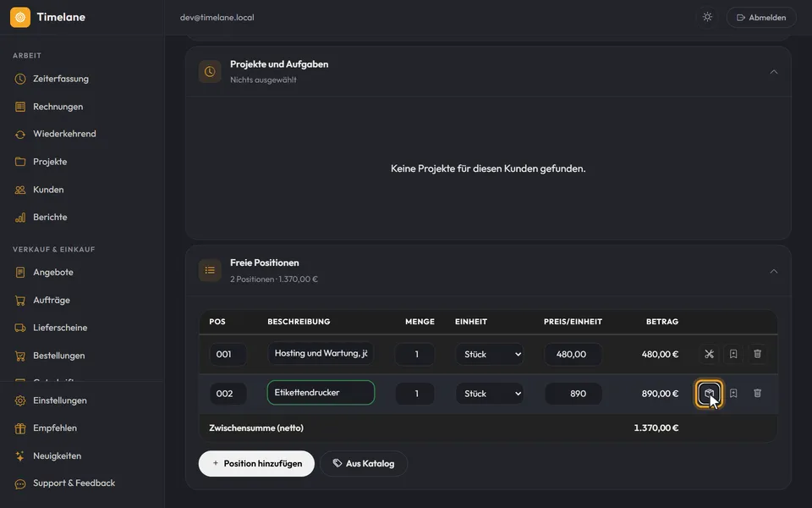Click the Position hinzufügen button

256,463
